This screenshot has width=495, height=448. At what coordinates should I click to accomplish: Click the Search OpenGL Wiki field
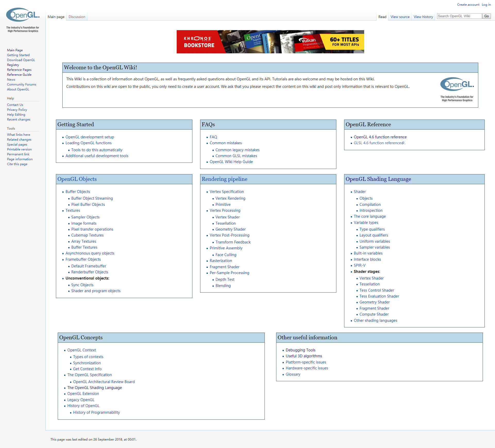click(459, 16)
